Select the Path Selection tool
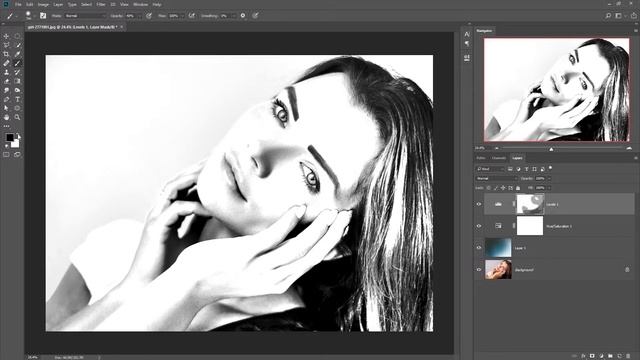This screenshot has height=360, width=640. (x=6, y=108)
